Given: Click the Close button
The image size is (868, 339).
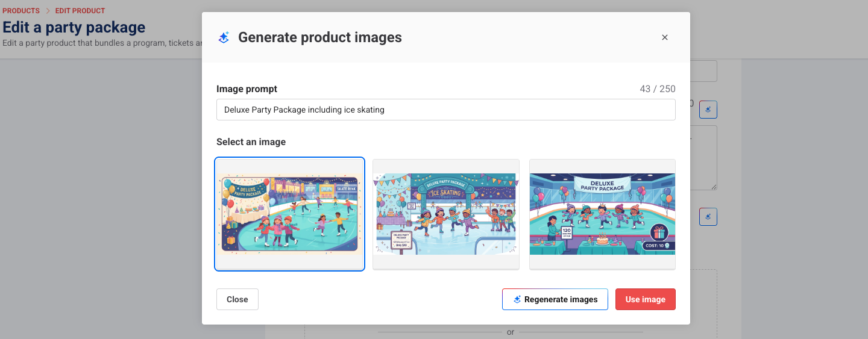Looking at the screenshot, I should 237,299.
